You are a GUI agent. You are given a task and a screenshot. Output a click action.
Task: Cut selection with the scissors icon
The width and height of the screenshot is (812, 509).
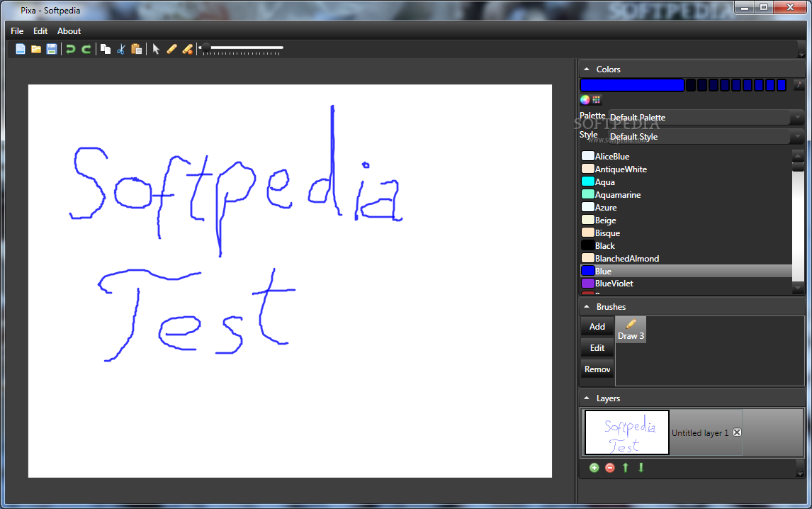click(120, 49)
